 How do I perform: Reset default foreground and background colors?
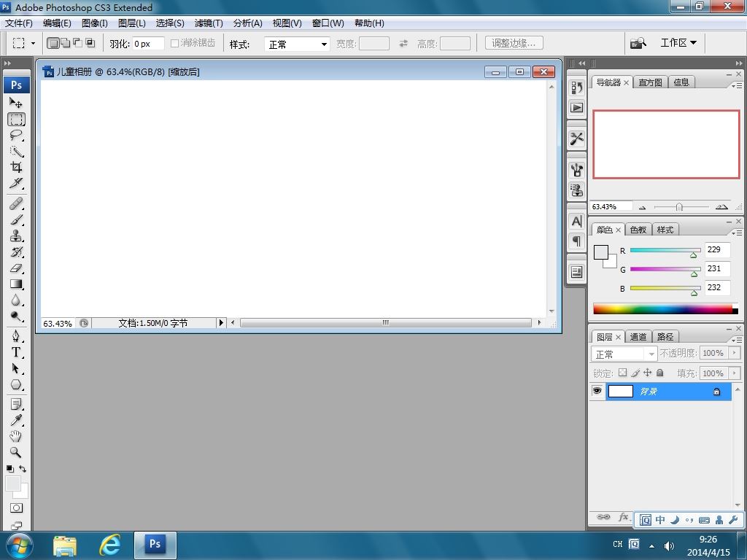(10, 469)
